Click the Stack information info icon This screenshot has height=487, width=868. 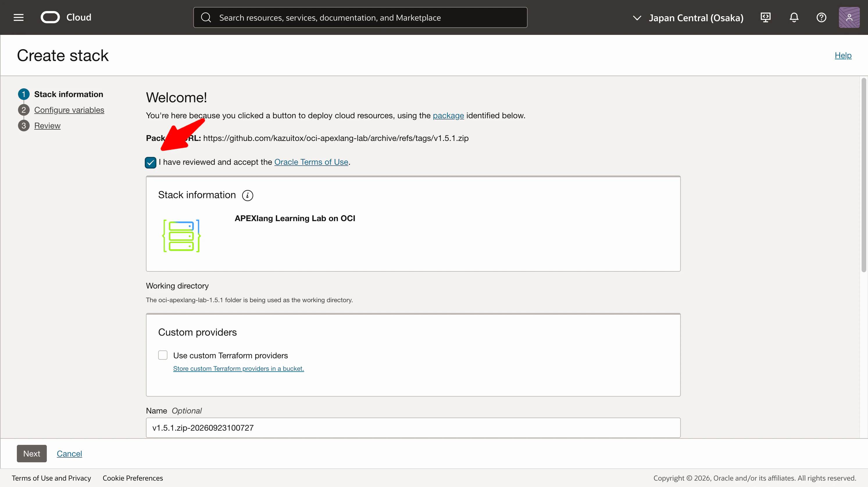248,195
